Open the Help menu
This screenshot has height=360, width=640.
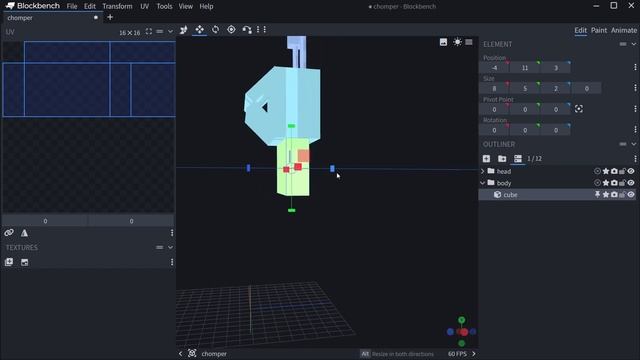pyautogui.click(x=207, y=6)
